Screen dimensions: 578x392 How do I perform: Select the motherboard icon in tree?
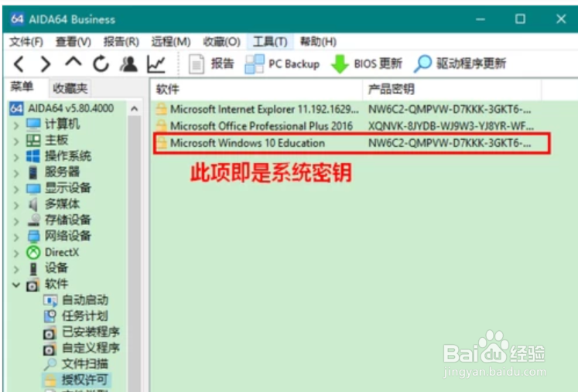pos(33,140)
